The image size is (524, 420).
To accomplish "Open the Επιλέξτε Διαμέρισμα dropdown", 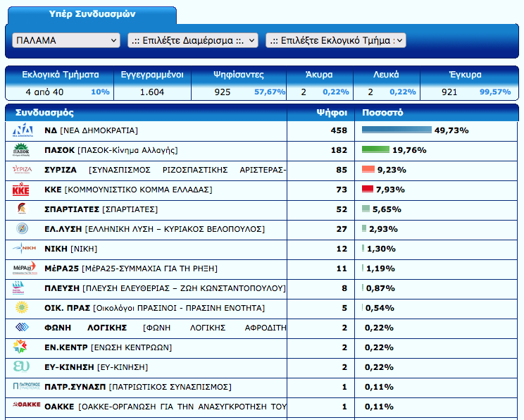I will [x=193, y=41].
